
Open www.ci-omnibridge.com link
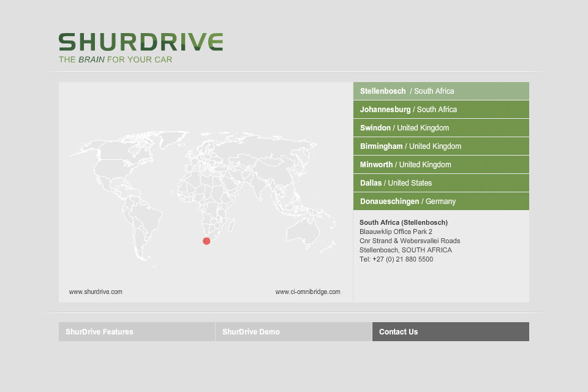click(308, 292)
